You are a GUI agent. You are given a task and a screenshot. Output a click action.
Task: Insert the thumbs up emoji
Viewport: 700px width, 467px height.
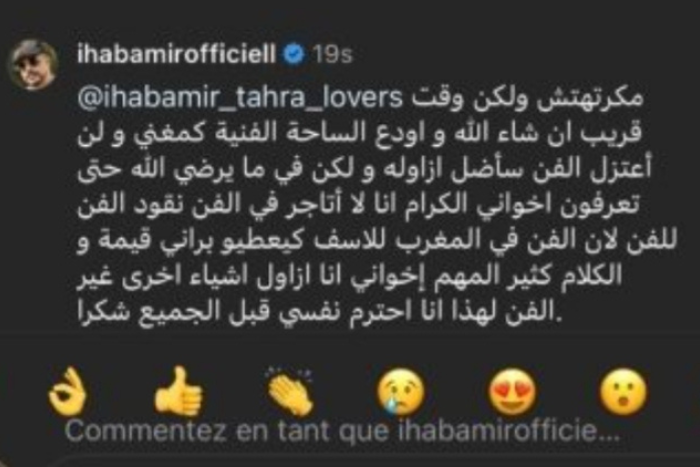(x=179, y=392)
